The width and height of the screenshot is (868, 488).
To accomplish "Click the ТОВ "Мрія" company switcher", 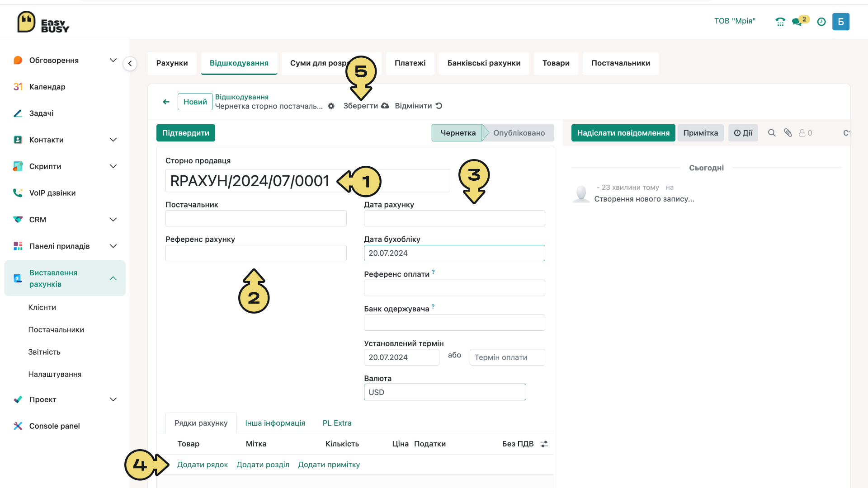I will pos(735,21).
